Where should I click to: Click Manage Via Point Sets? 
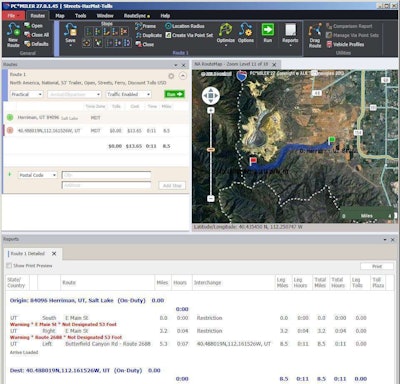click(x=352, y=35)
